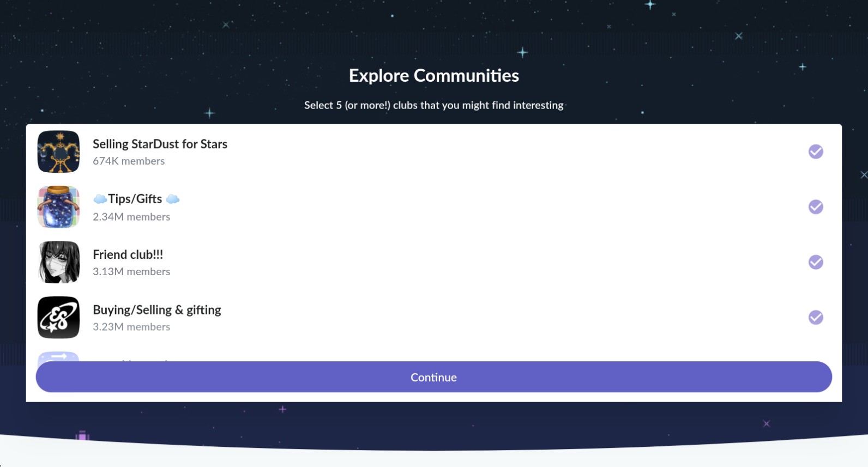868x467 pixels.
Task: Click the Explore Communities heading
Action: coord(433,75)
